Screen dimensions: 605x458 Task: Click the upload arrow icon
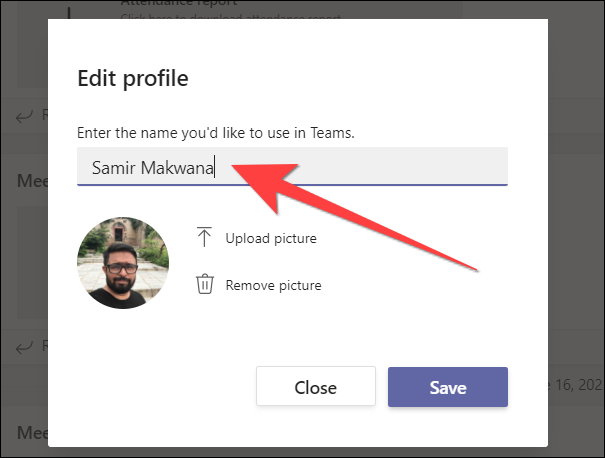click(x=205, y=238)
